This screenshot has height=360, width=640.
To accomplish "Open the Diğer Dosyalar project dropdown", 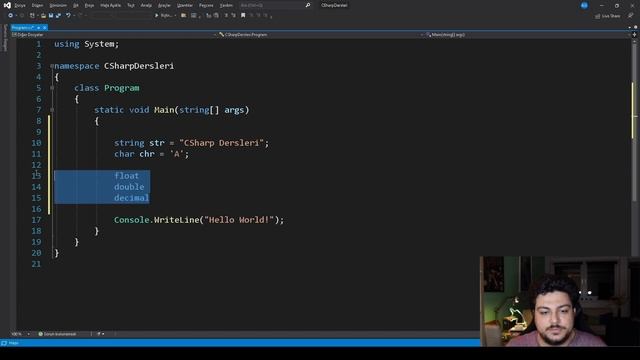I will [x=113, y=35].
